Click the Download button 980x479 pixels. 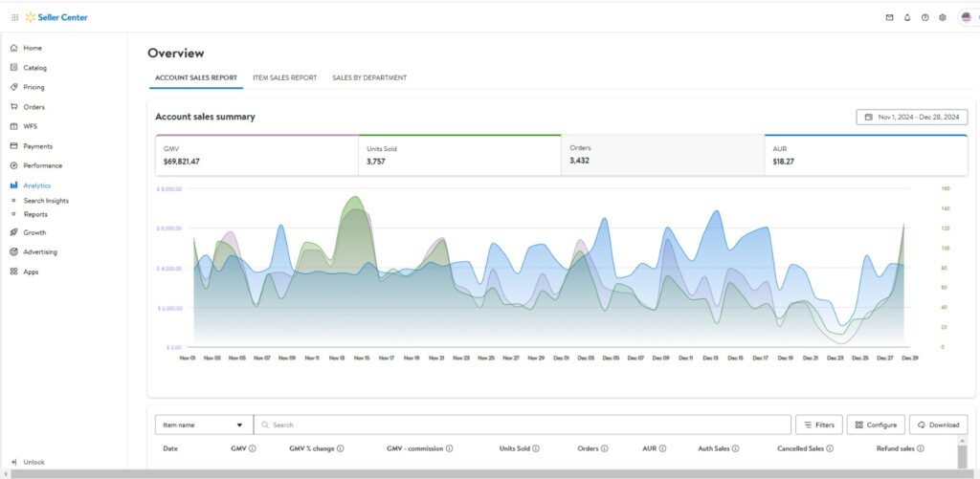[x=938, y=425]
